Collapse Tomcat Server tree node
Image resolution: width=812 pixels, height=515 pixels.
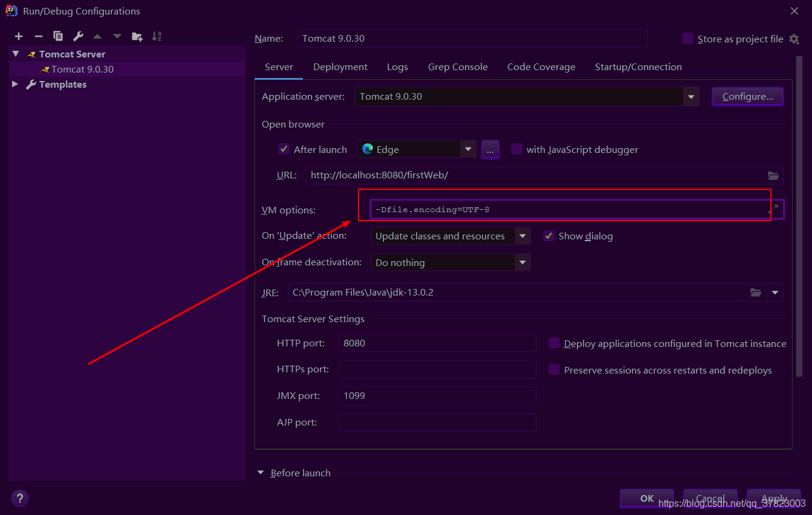click(x=16, y=54)
